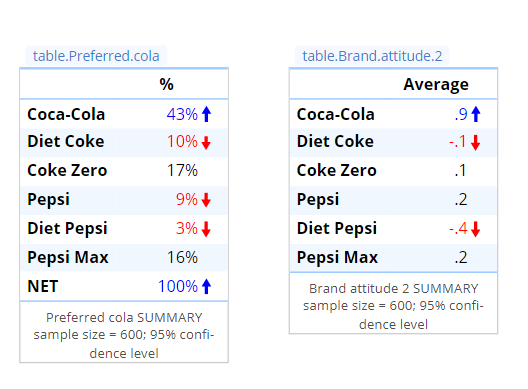The image size is (528, 389).
Task: Click the Pepsi Max row label in the Preferred cola table
Action: coord(68,258)
